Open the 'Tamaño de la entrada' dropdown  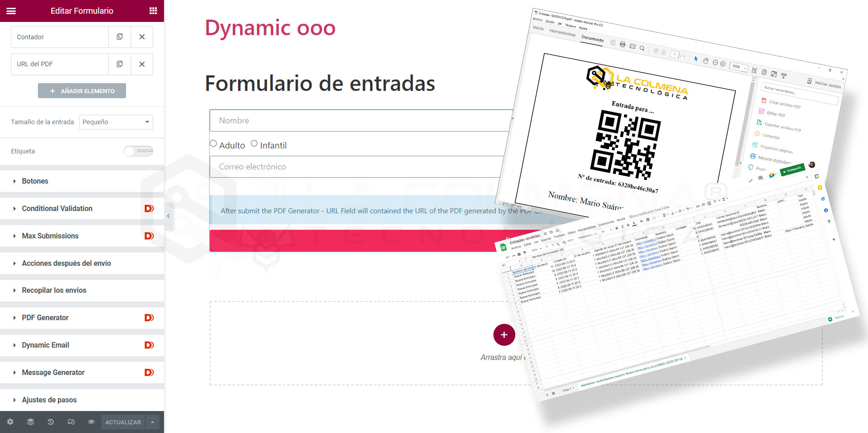tap(116, 122)
